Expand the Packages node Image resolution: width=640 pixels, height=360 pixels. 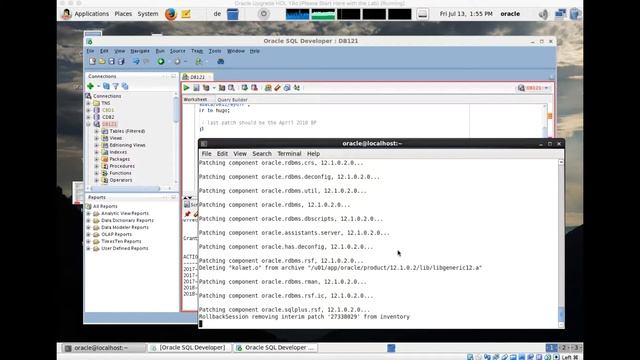(x=97, y=159)
